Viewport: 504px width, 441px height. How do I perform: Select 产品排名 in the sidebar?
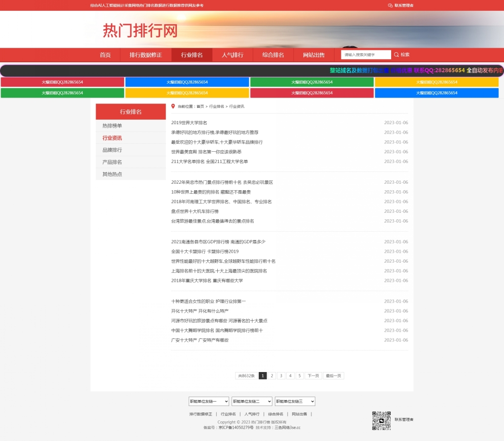tap(112, 162)
